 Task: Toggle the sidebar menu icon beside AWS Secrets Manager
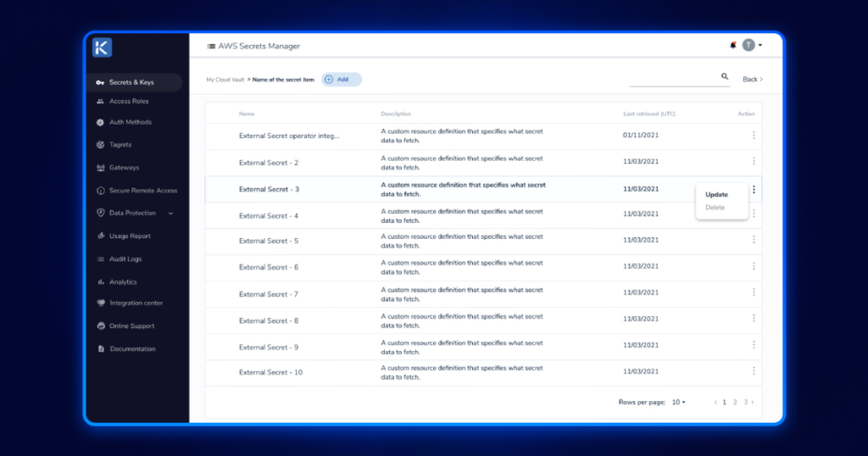(x=211, y=47)
